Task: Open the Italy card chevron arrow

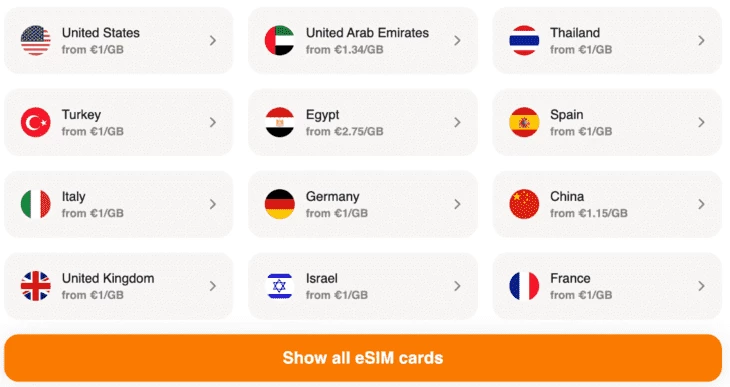Action: click(x=213, y=204)
